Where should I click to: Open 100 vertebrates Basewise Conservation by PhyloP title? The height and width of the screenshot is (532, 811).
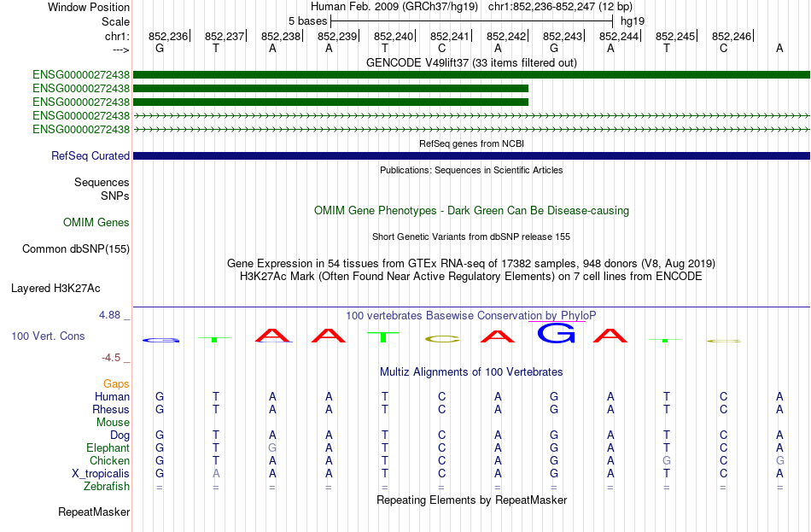tap(471, 315)
